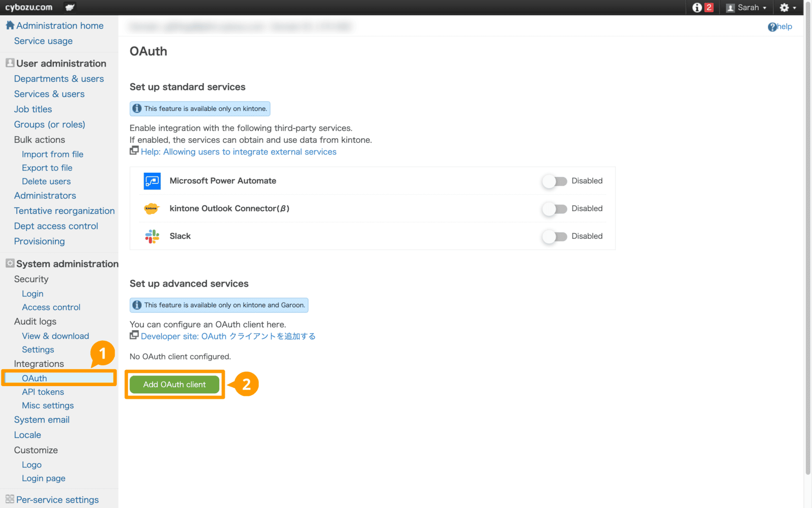This screenshot has height=508, width=812.
Task: Click the Slack service name
Action: (x=180, y=236)
